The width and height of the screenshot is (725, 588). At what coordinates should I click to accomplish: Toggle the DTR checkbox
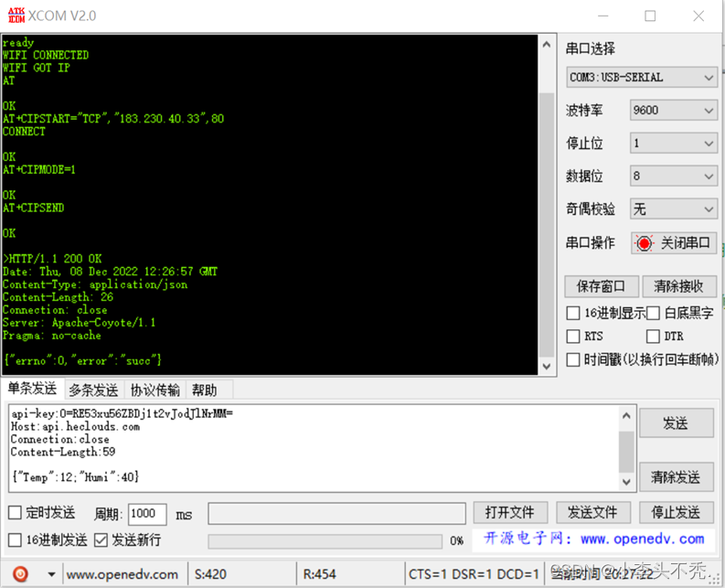click(653, 337)
